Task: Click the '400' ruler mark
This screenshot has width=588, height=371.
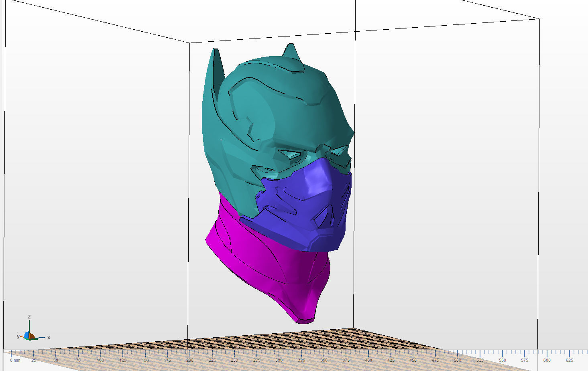Action: point(368,360)
